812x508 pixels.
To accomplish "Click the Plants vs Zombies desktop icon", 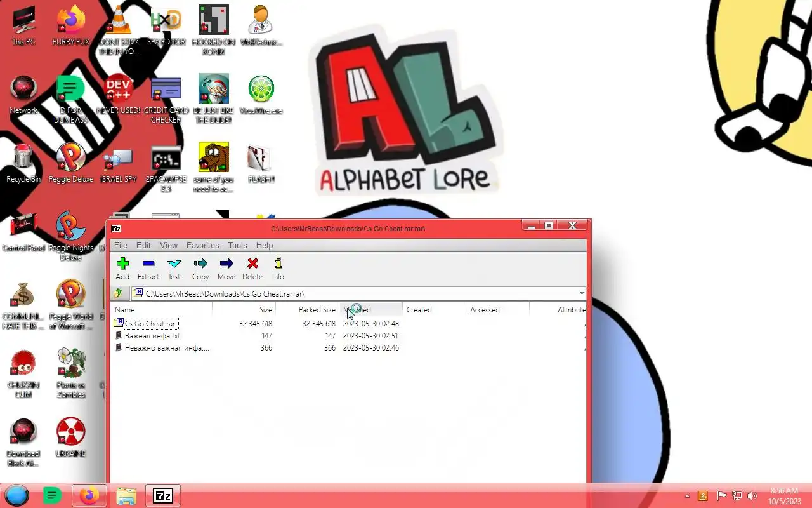I will click(70, 373).
